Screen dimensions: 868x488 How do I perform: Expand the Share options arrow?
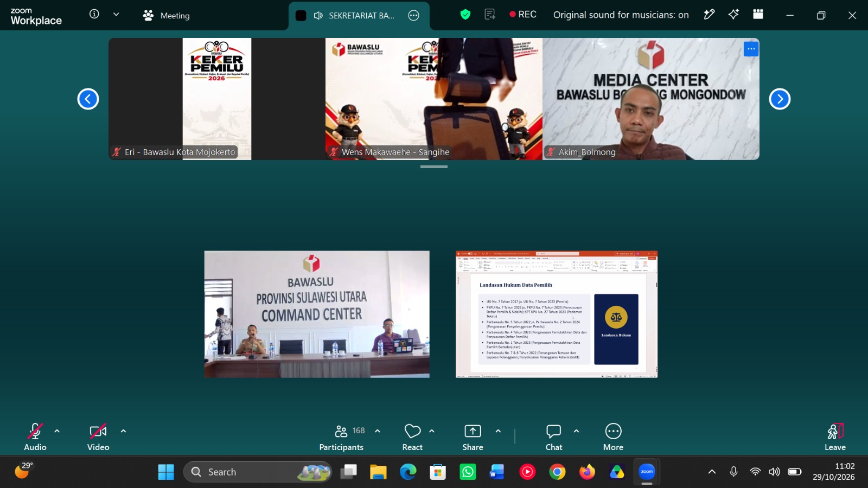click(x=498, y=431)
